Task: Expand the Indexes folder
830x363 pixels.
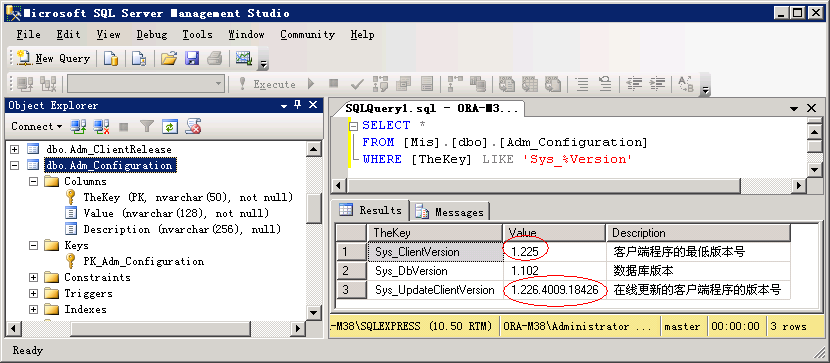Action: coord(33,309)
